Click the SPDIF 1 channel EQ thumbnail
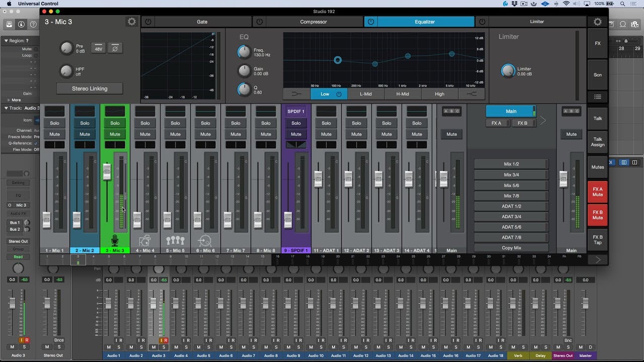 coord(296,111)
